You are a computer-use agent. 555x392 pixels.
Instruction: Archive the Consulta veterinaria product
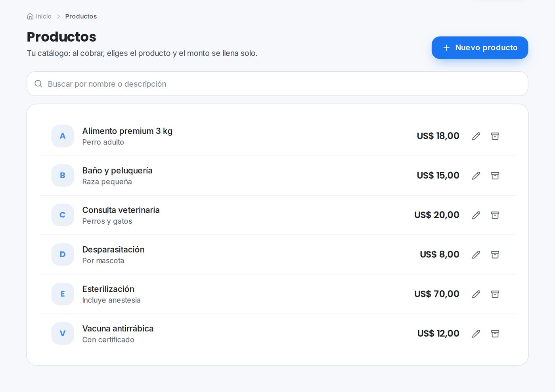coord(495,215)
